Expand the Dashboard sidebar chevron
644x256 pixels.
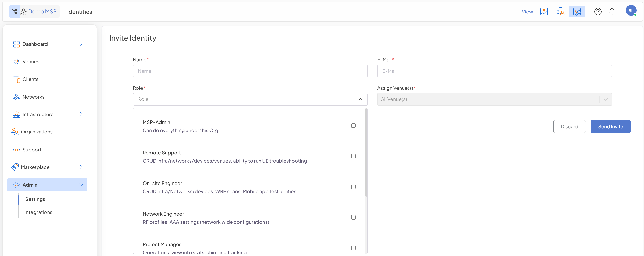coord(81,44)
